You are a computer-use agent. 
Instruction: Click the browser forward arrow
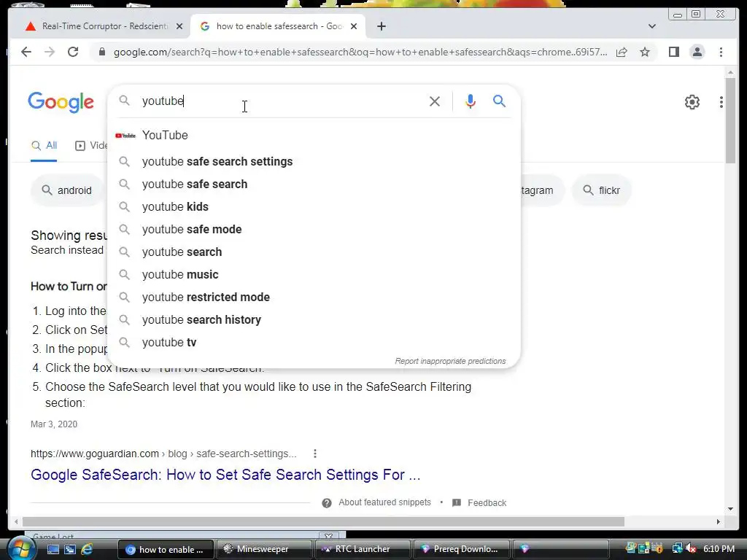coord(50,52)
